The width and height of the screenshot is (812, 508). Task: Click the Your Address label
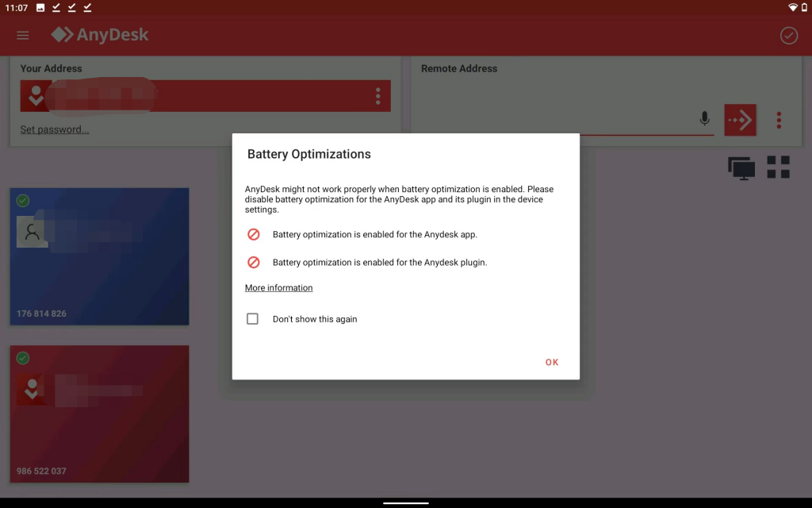52,68
